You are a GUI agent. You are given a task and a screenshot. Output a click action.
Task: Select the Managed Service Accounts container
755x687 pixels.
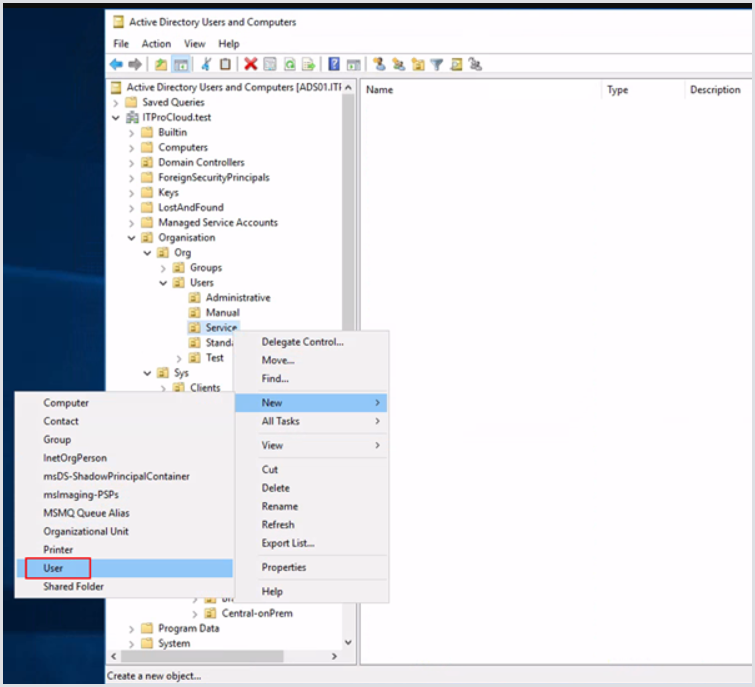click(x=217, y=223)
